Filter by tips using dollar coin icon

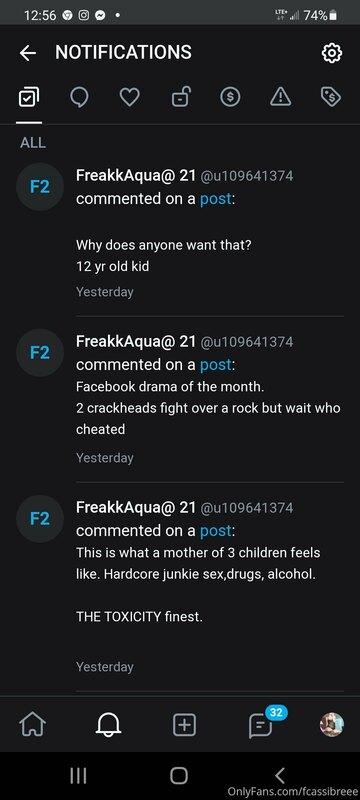coord(230,96)
